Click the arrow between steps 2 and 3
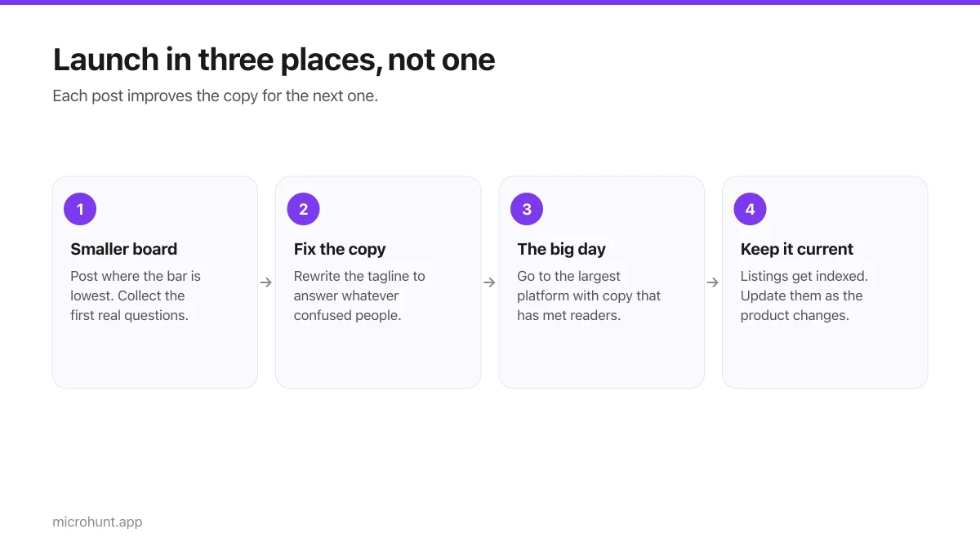The height and width of the screenshot is (551, 980). pos(490,282)
